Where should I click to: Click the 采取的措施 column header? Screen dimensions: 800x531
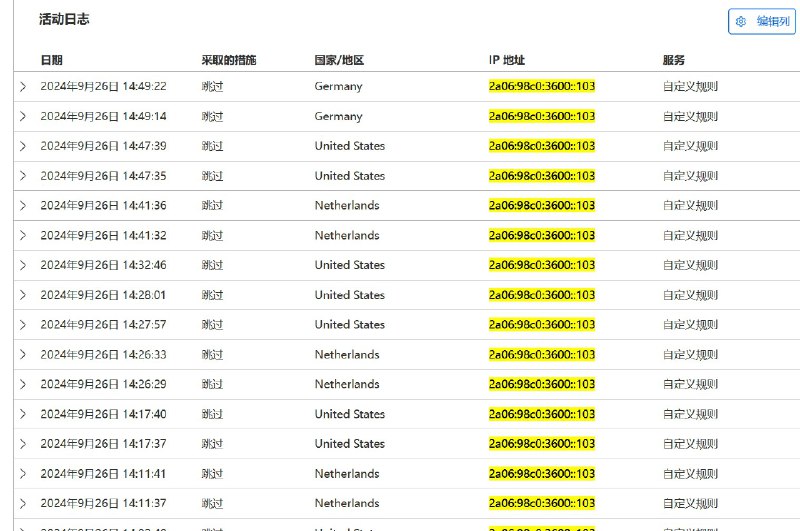228,60
